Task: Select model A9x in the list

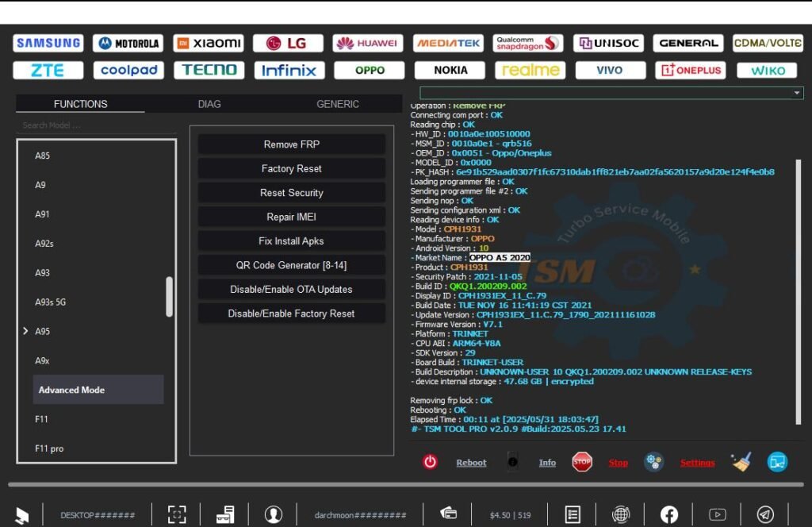Action: (x=42, y=360)
